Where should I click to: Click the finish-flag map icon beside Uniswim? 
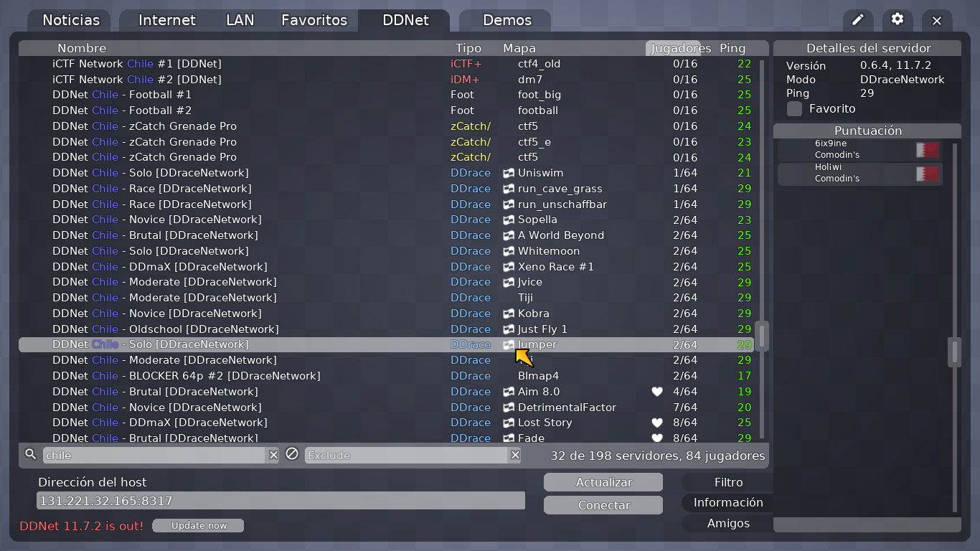[x=508, y=173]
